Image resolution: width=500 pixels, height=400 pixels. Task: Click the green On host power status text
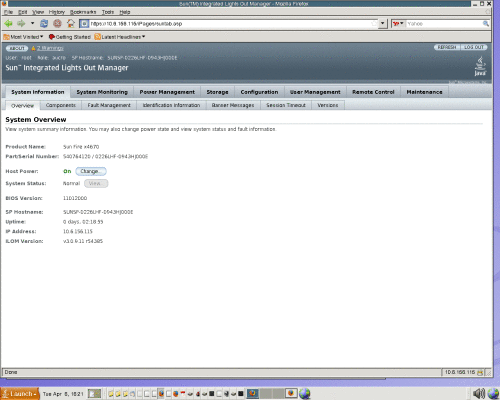pyautogui.click(x=67, y=171)
